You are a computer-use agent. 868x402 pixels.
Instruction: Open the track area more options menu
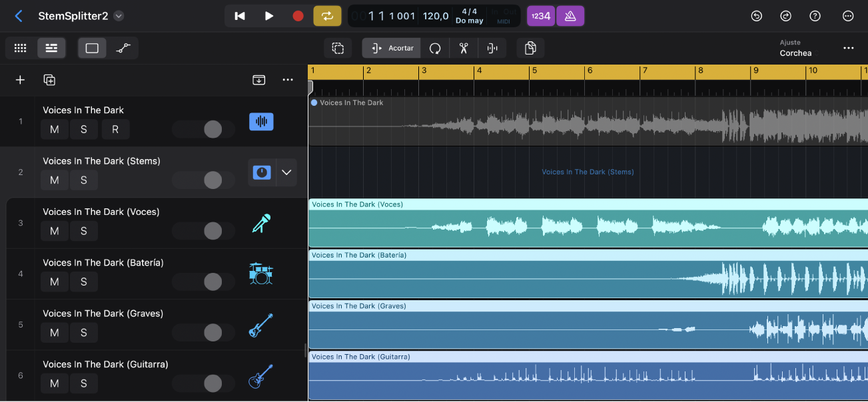[287, 79]
